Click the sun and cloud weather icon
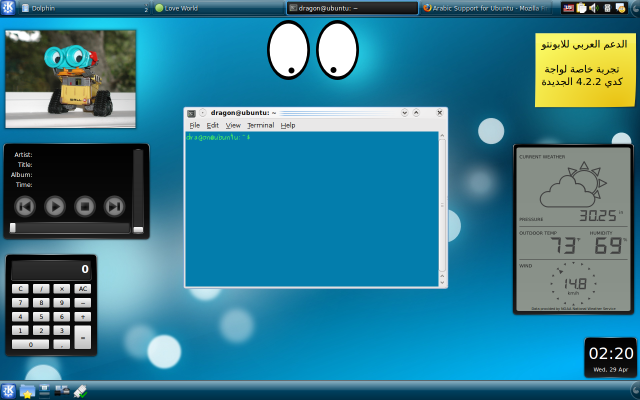This screenshot has width=640, height=400. 573,185
